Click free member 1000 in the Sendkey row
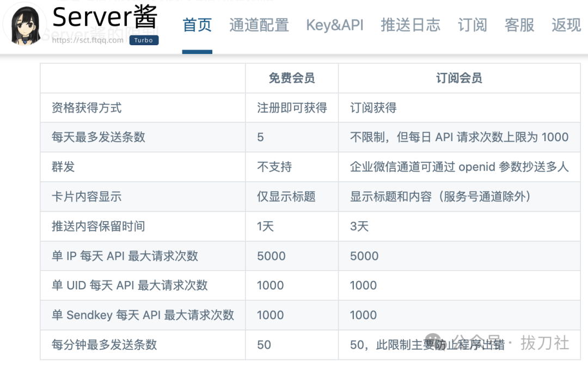Screen dimensions: 588x366 click(x=270, y=315)
